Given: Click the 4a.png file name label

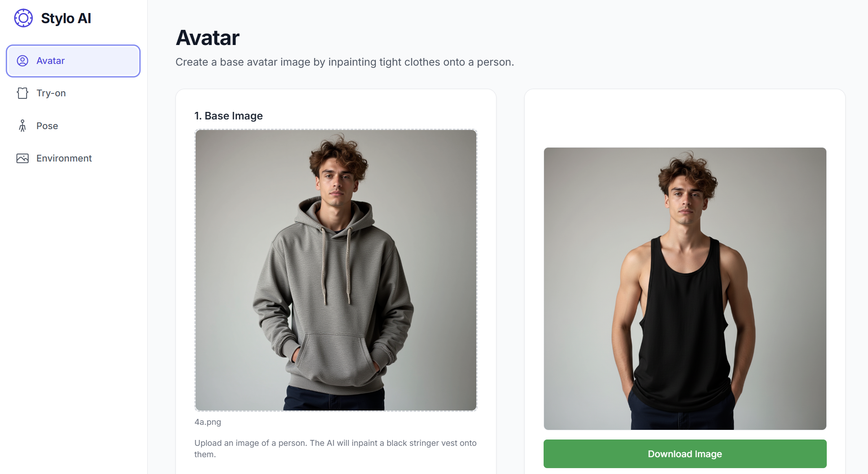Looking at the screenshot, I should [x=208, y=422].
